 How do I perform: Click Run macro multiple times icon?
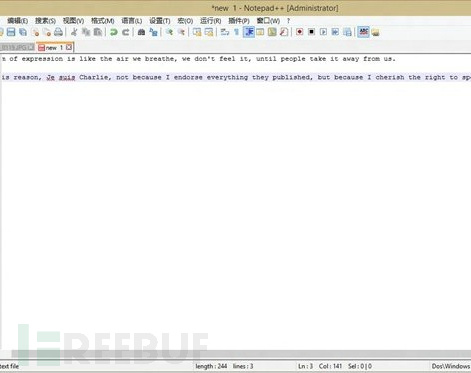click(335, 32)
